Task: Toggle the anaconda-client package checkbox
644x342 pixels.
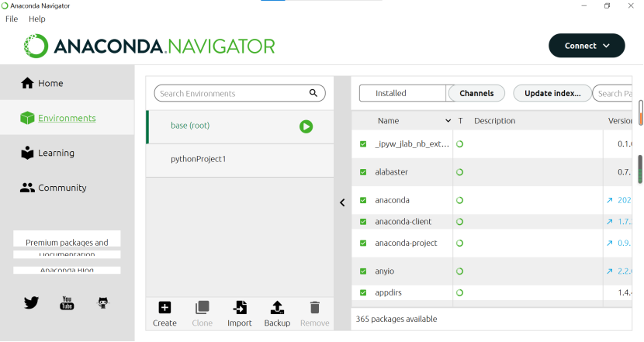Action: [x=363, y=222]
